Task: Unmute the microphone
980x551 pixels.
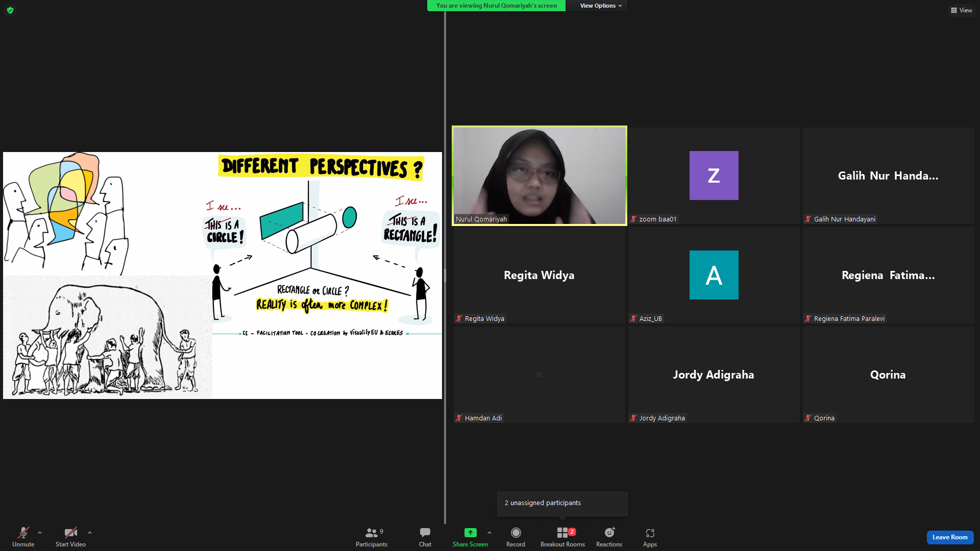Action: (x=23, y=537)
